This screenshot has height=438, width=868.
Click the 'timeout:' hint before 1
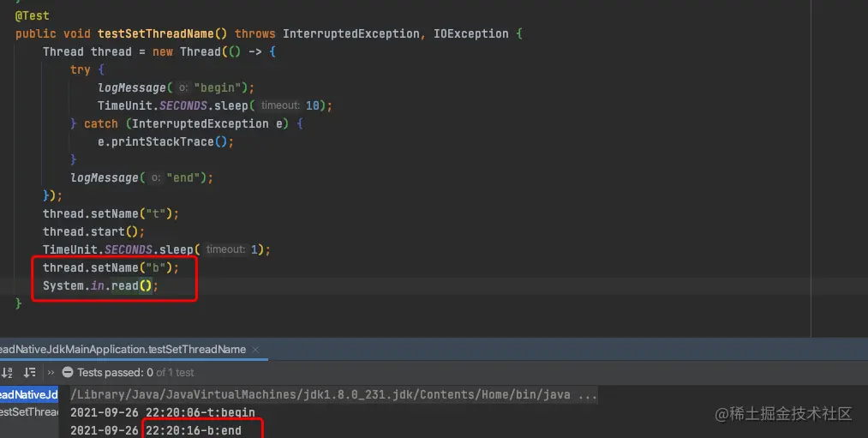[x=226, y=249]
